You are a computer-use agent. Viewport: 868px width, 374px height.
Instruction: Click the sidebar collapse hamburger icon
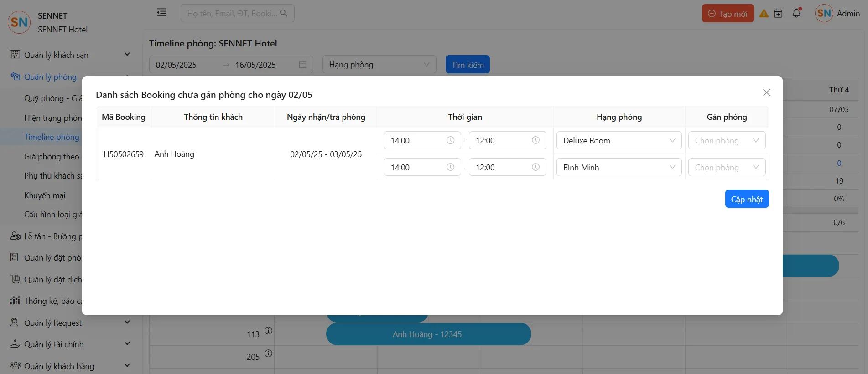(x=161, y=13)
